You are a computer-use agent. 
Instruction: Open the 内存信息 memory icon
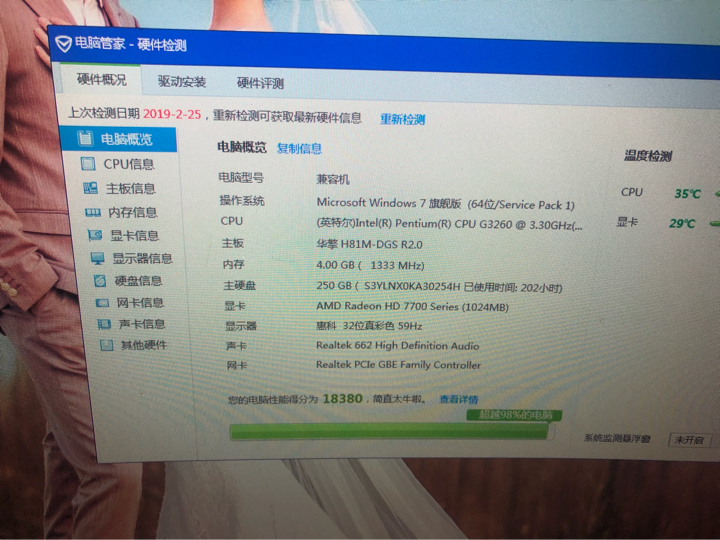click(x=93, y=212)
